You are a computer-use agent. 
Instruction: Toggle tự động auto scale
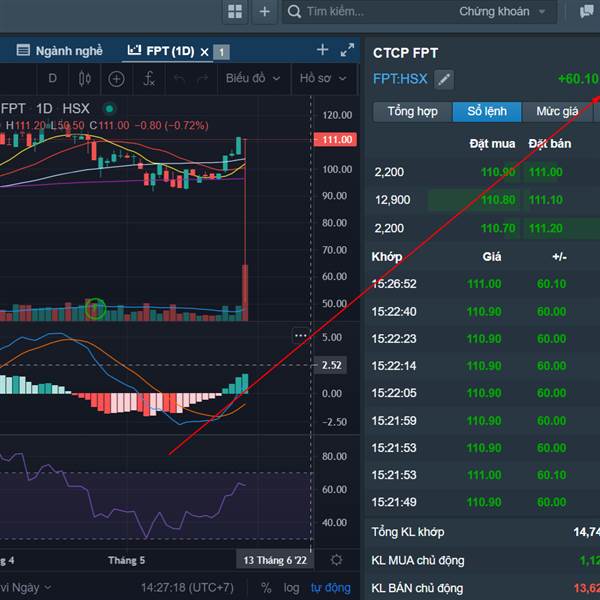click(330, 588)
